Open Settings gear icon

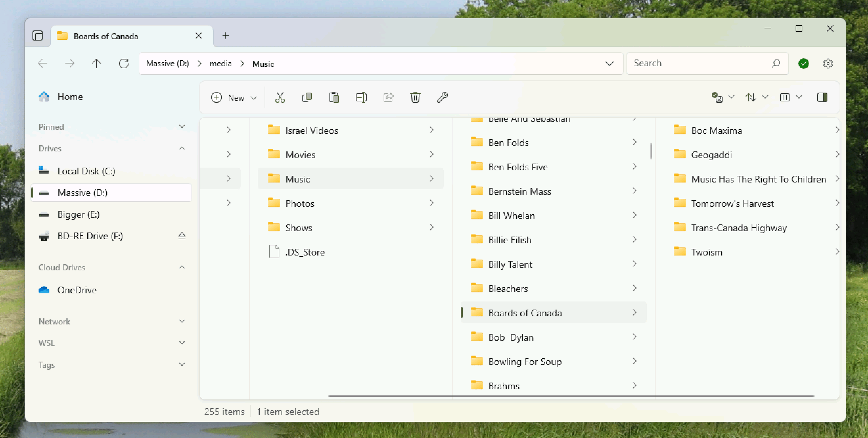tap(828, 64)
